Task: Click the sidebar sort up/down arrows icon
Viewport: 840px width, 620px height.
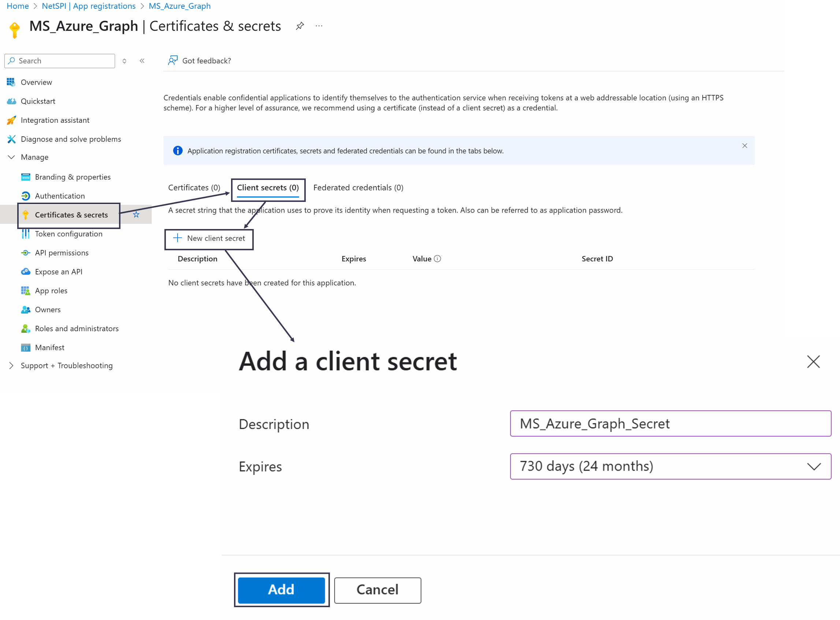Action: tap(124, 61)
